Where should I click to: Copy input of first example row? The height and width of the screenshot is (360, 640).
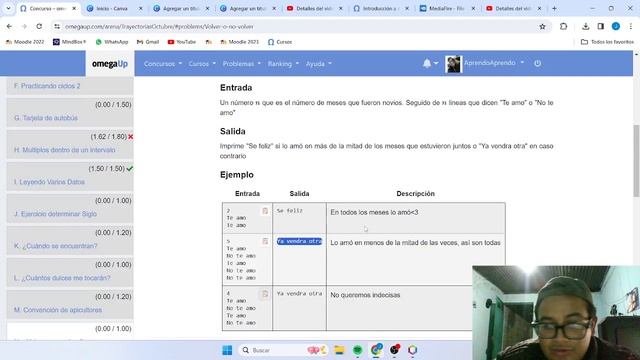click(x=265, y=211)
